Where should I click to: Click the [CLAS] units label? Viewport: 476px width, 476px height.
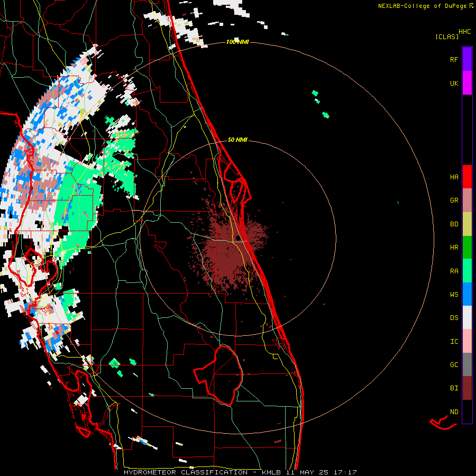point(447,36)
